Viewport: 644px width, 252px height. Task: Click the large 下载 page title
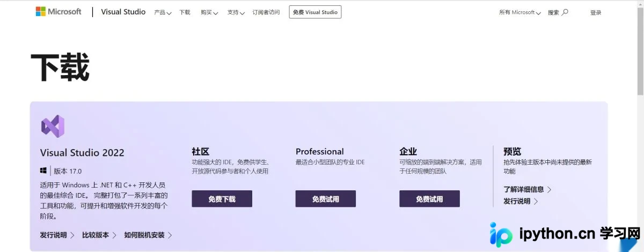coord(60,67)
